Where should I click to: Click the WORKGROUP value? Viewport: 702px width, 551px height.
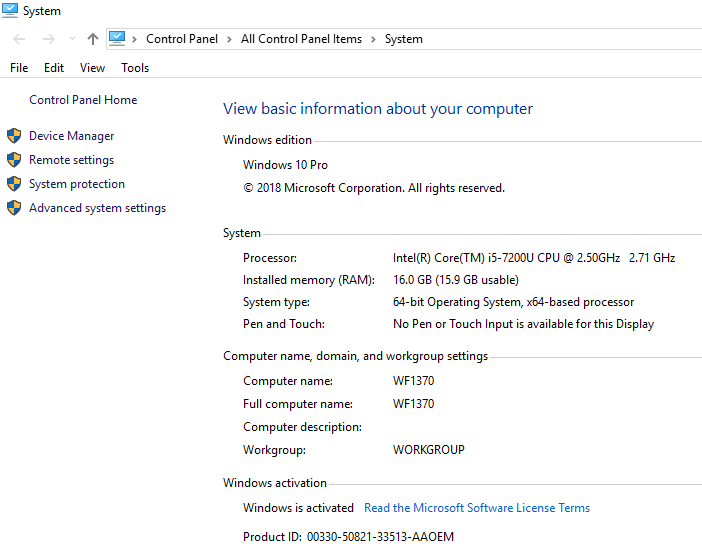[428, 450]
